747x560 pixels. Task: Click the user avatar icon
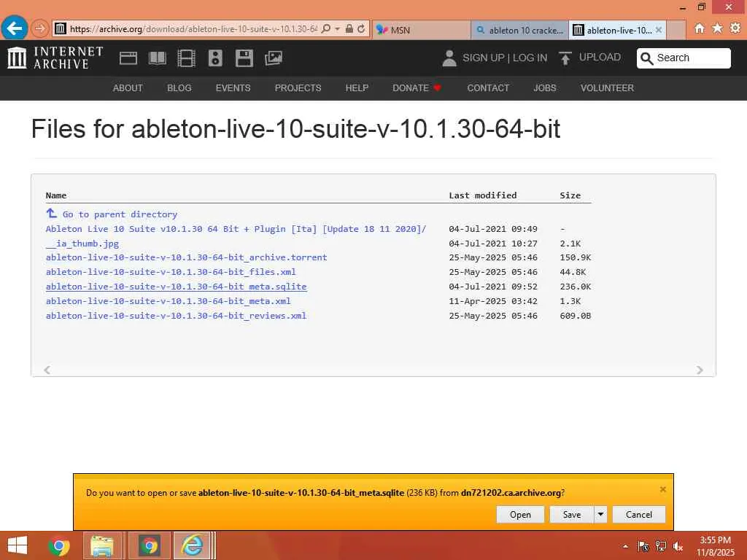tap(449, 58)
